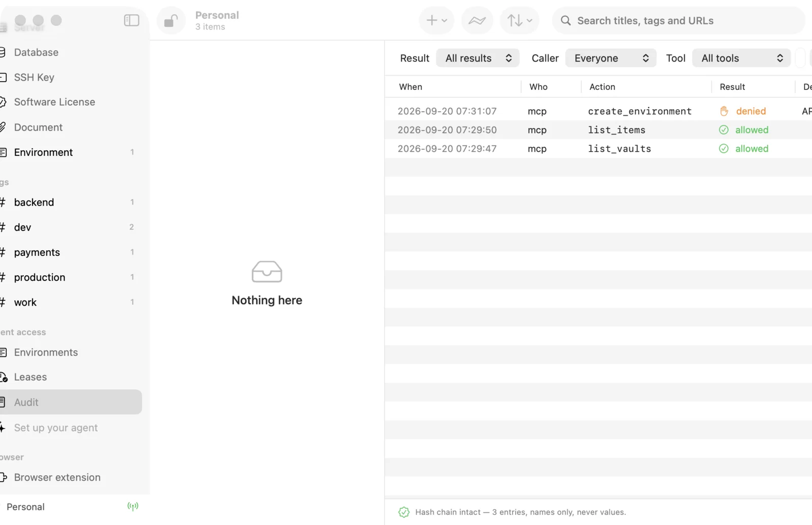Viewport: 812px width, 525px height.
Task: Open Environments under agent access
Action: (71, 352)
